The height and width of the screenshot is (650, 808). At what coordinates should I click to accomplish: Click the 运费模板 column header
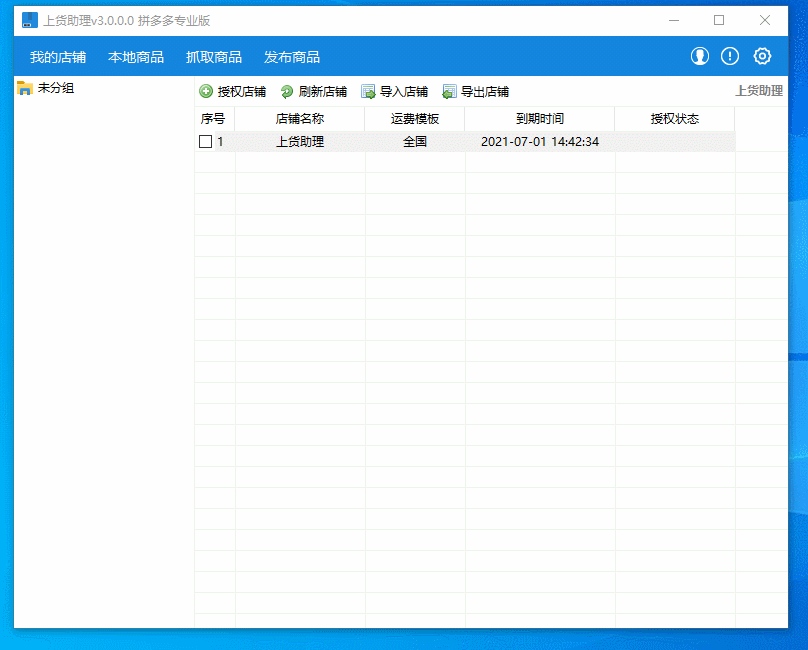pyautogui.click(x=415, y=119)
